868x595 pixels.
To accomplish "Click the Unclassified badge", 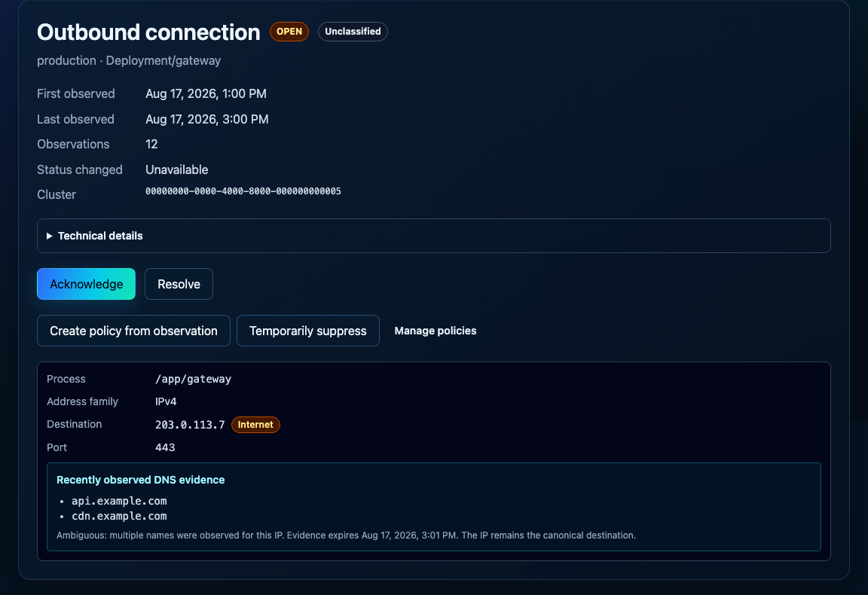I will (x=353, y=32).
